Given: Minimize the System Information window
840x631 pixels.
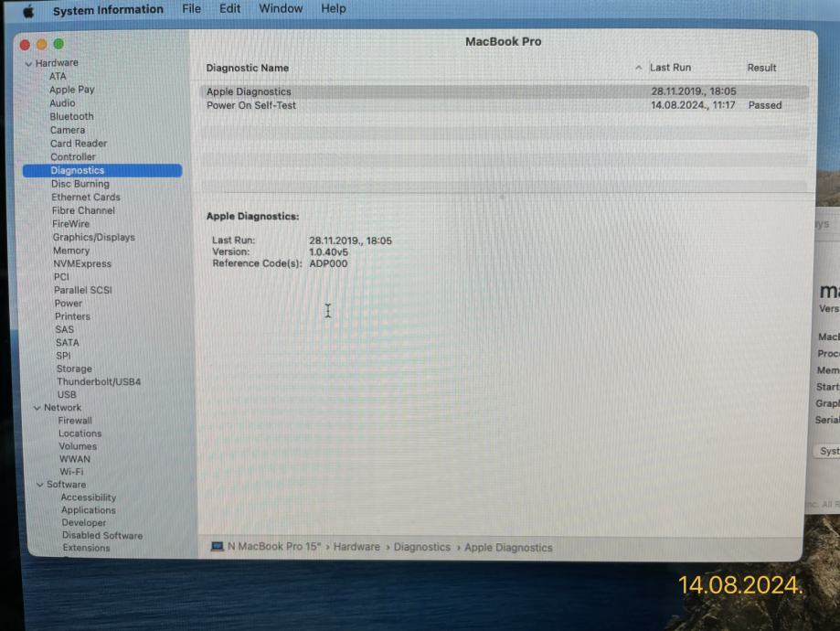Looking at the screenshot, I should point(42,45).
